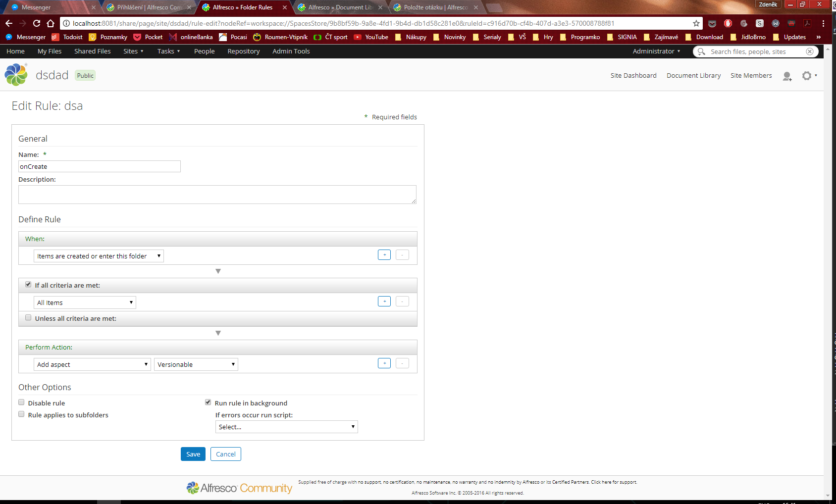Click the rule Name input field

[x=100, y=166]
